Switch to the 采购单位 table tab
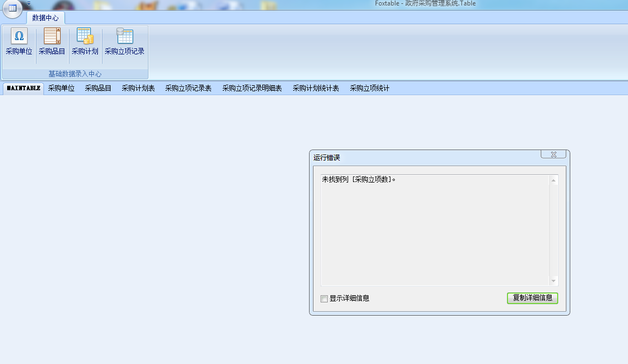 point(61,88)
